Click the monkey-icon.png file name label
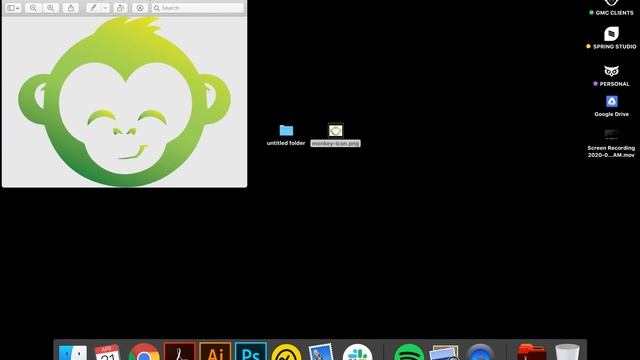The width and height of the screenshot is (640, 360). point(336,143)
